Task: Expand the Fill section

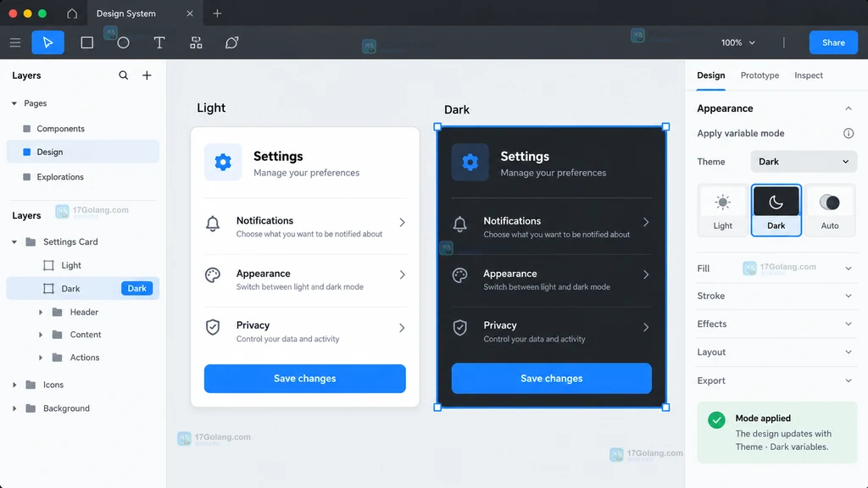Action: point(848,269)
